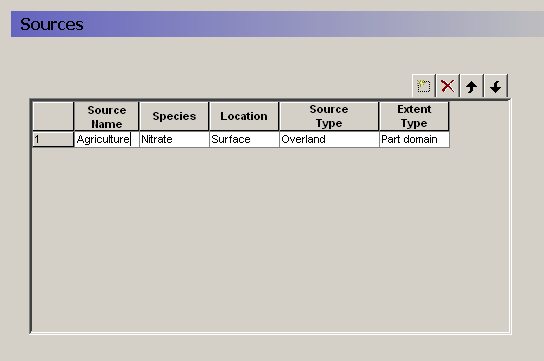Image resolution: width=544 pixels, height=361 pixels.
Task: Select the Surface location cell
Action: click(x=244, y=139)
